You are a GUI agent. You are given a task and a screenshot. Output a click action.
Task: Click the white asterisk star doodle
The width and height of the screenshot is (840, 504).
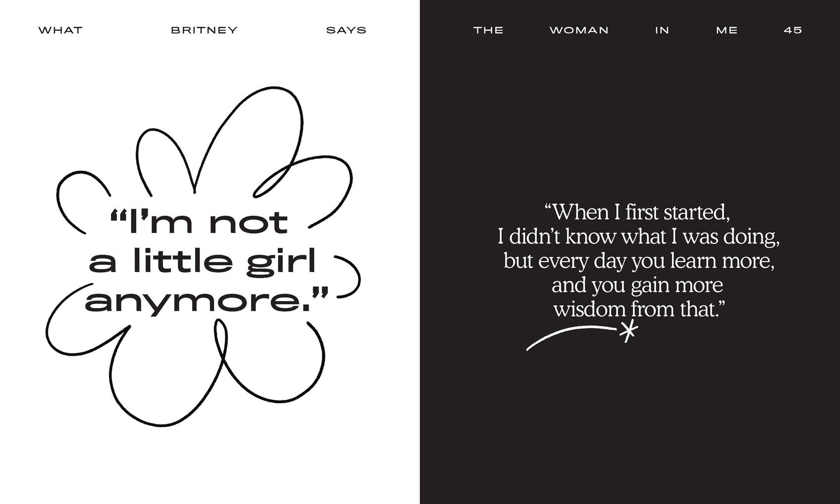pyautogui.click(x=628, y=331)
